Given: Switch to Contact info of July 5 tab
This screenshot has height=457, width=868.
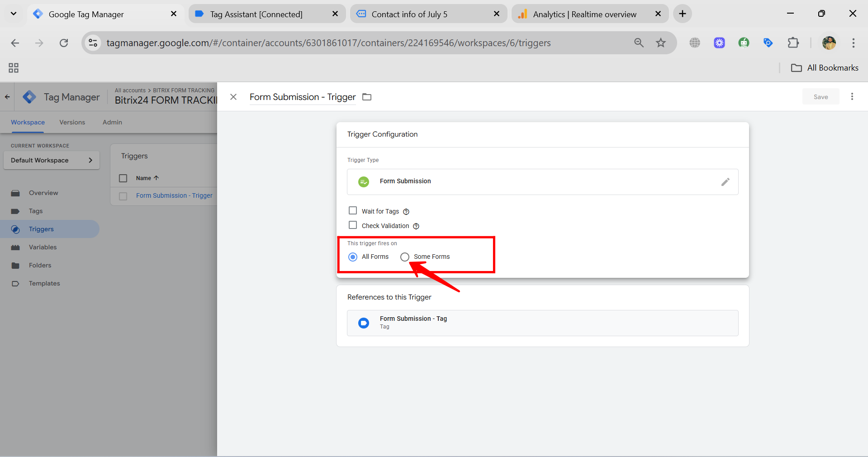Looking at the screenshot, I should point(428,14).
